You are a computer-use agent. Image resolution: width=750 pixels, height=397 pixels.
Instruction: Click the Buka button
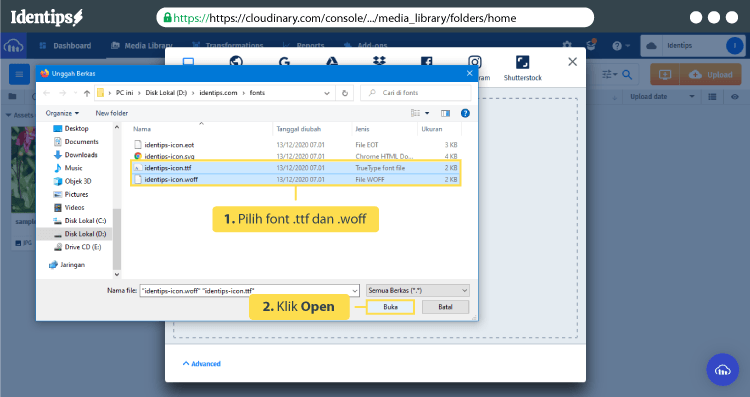click(390, 307)
